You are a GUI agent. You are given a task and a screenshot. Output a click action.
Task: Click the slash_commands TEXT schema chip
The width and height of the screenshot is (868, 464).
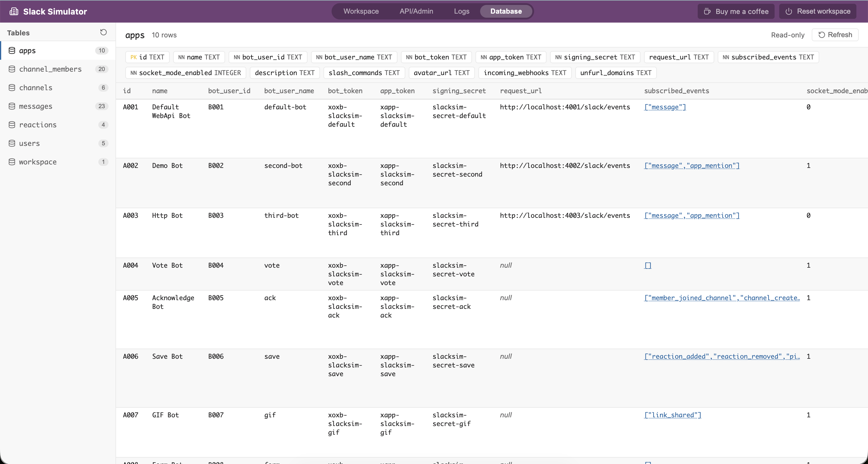(364, 73)
